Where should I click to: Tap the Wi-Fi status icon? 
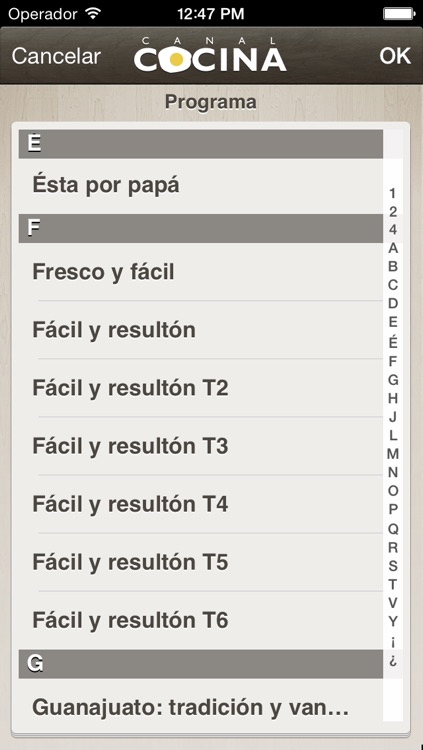coord(92,13)
